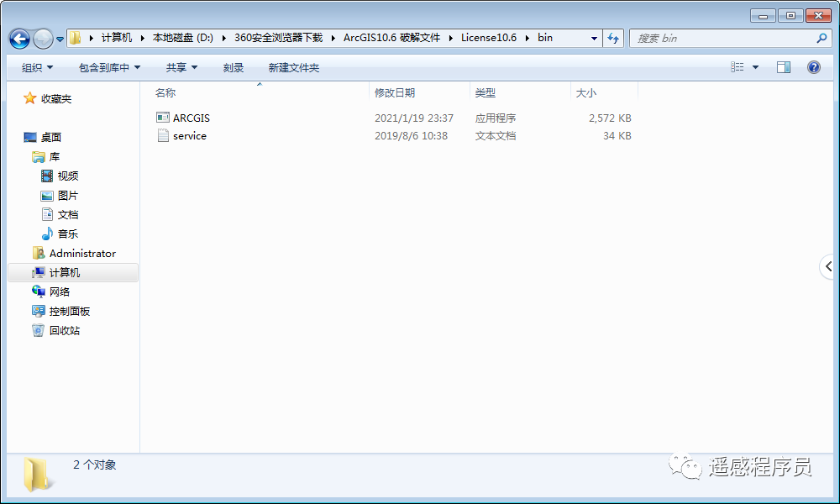Click the service file name
The image size is (840, 504).
click(x=190, y=136)
